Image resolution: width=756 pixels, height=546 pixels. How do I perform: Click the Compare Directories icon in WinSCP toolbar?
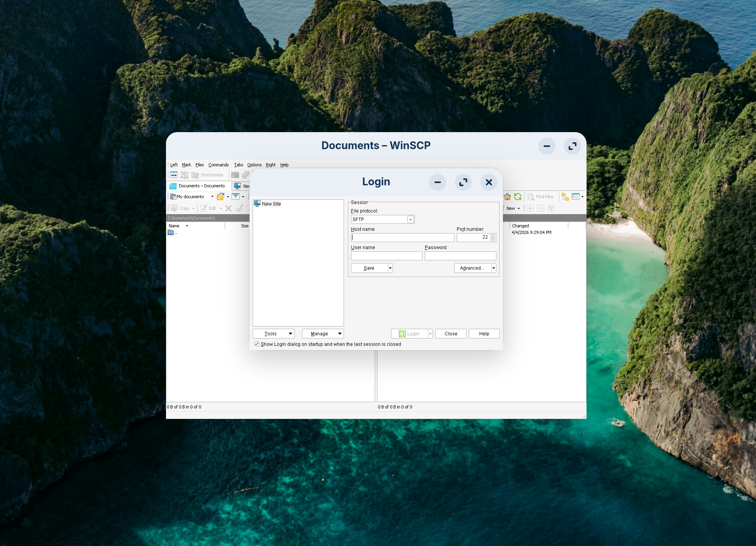tap(174, 175)
